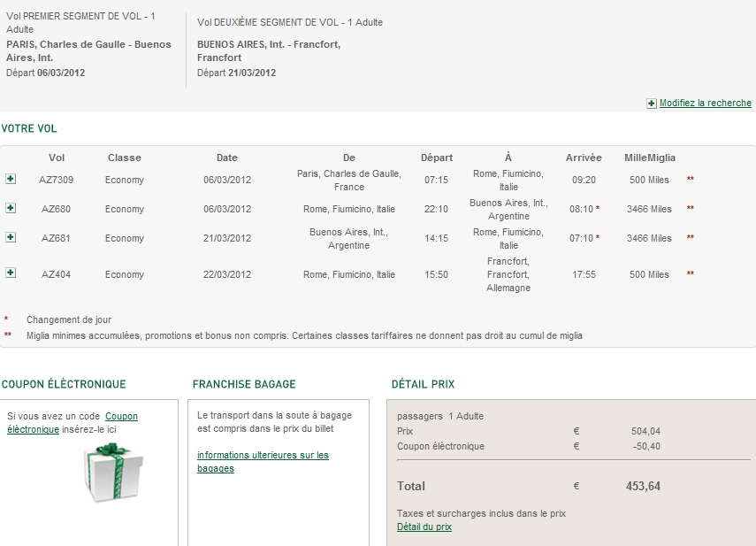The height and width of the screenshot is (546, 756).
Task: Click the COUPON ÉLÈCTRONIQUE heading
Action: pos(64,384)
